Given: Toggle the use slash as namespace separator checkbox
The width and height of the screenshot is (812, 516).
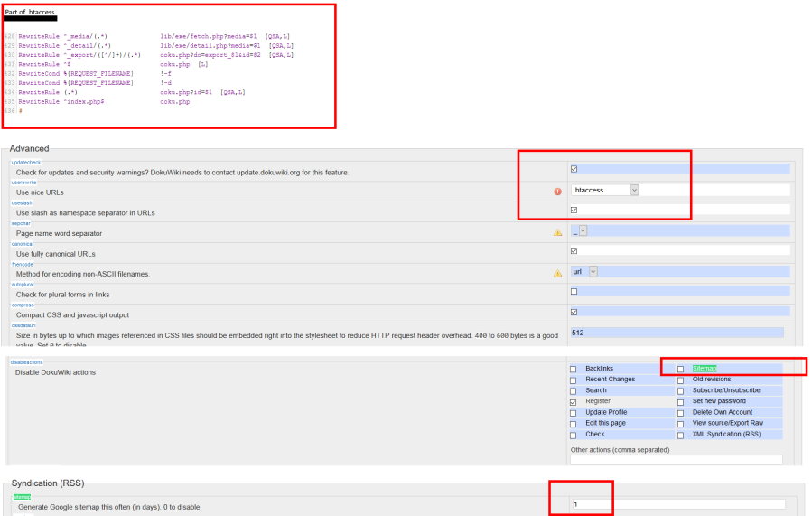Looking at the screenshot, I should (574, 210).
